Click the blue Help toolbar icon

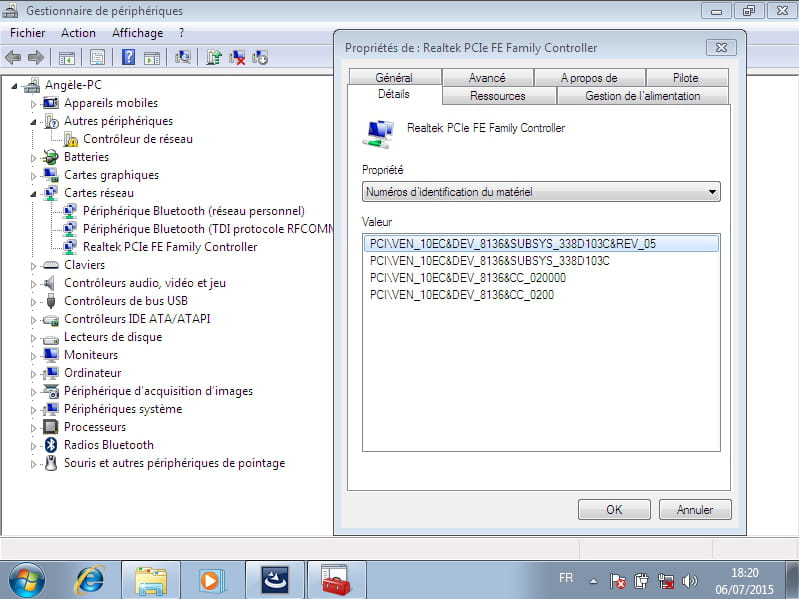click(x=128, y=57)
